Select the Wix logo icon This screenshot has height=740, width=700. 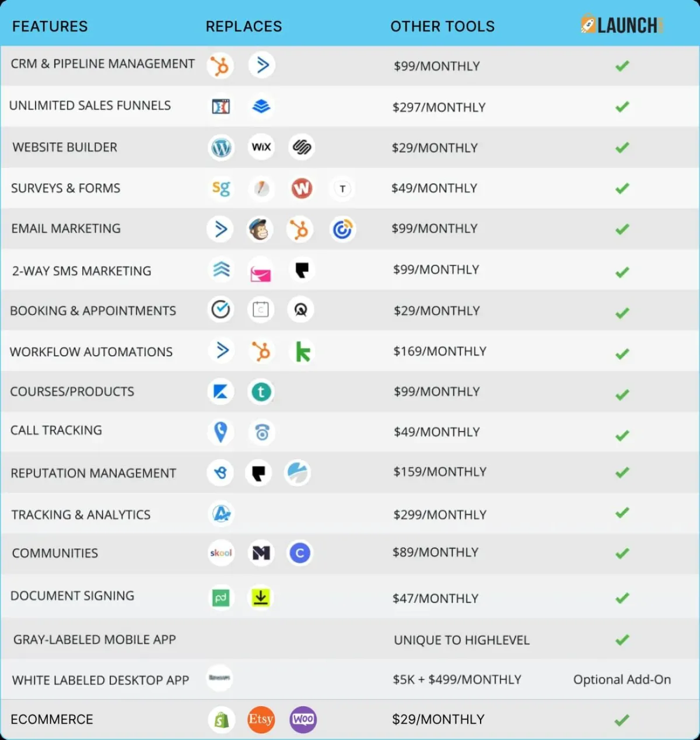(x=261, y=147)
